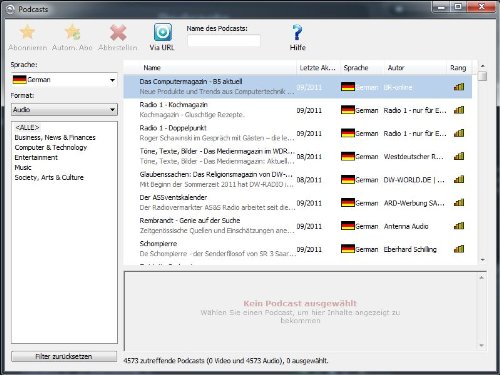Click German flag in Radio 1 - Doppelpunkt row
The image size is (500, 375).
click(348, 133)
